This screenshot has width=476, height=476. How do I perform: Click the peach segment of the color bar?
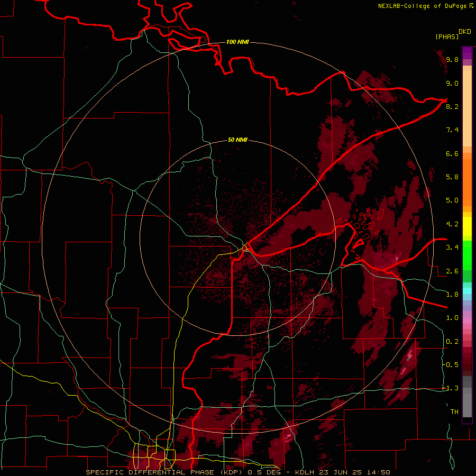click(467, 108)
